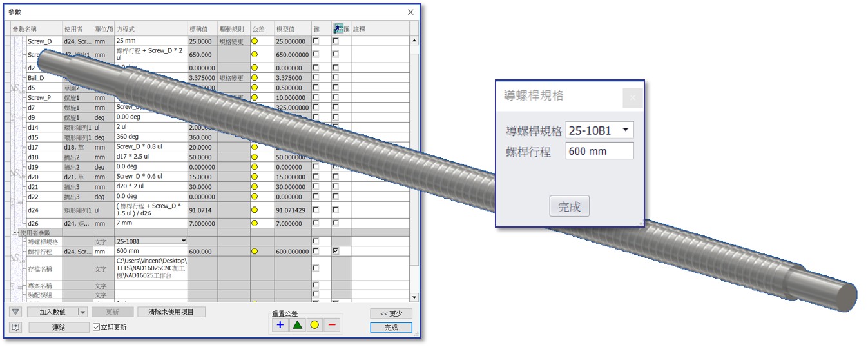Click the 螺桿行程 input field showing 600 mm

[599, 152]
